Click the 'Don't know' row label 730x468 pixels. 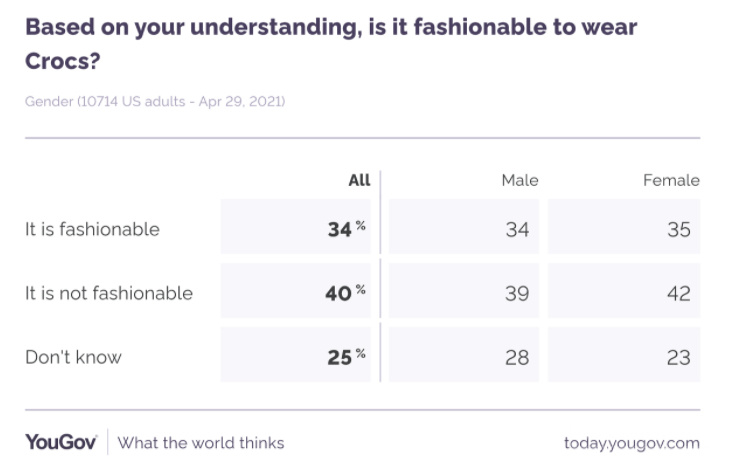tap(73, 357)
